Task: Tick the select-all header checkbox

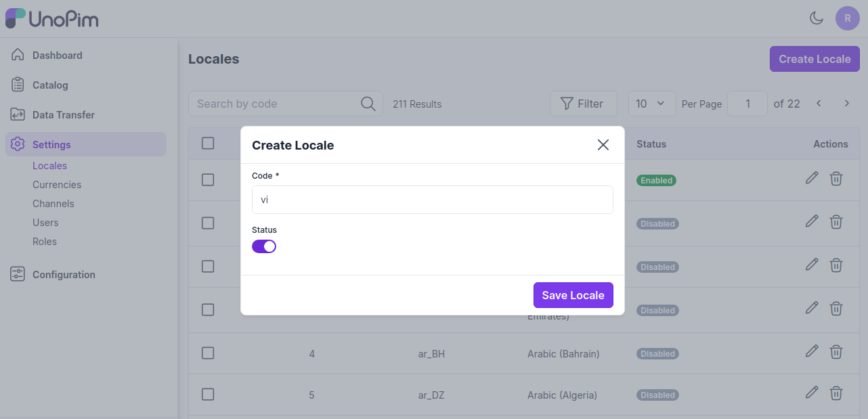Action: pos(208,144)
